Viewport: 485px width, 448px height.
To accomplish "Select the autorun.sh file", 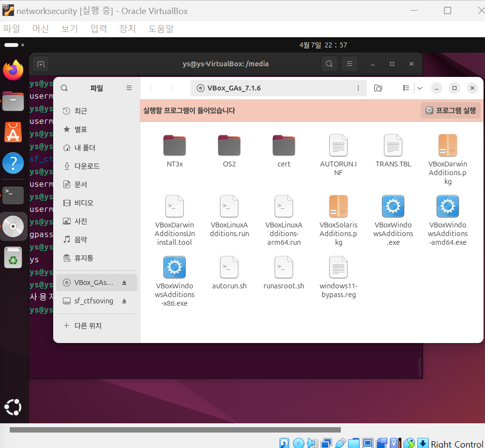I will coord(229,272).
